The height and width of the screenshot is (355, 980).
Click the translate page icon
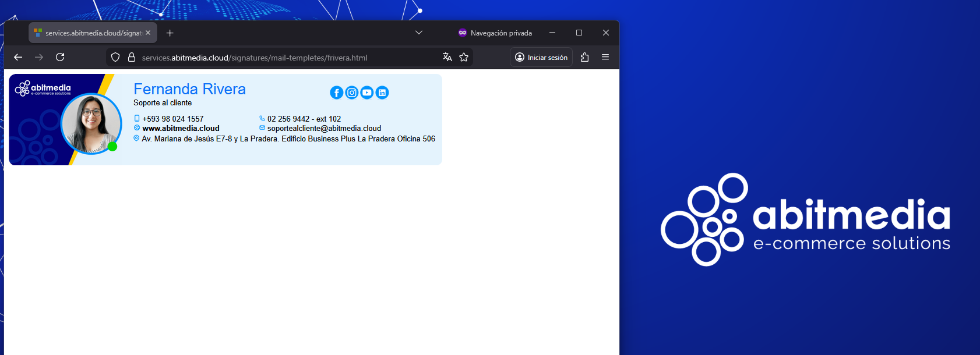point(447,57)
